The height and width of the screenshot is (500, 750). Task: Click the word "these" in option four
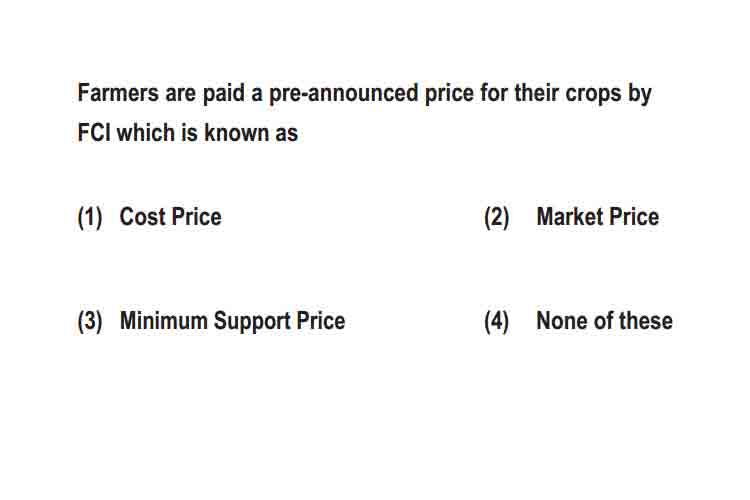[646, 321]
